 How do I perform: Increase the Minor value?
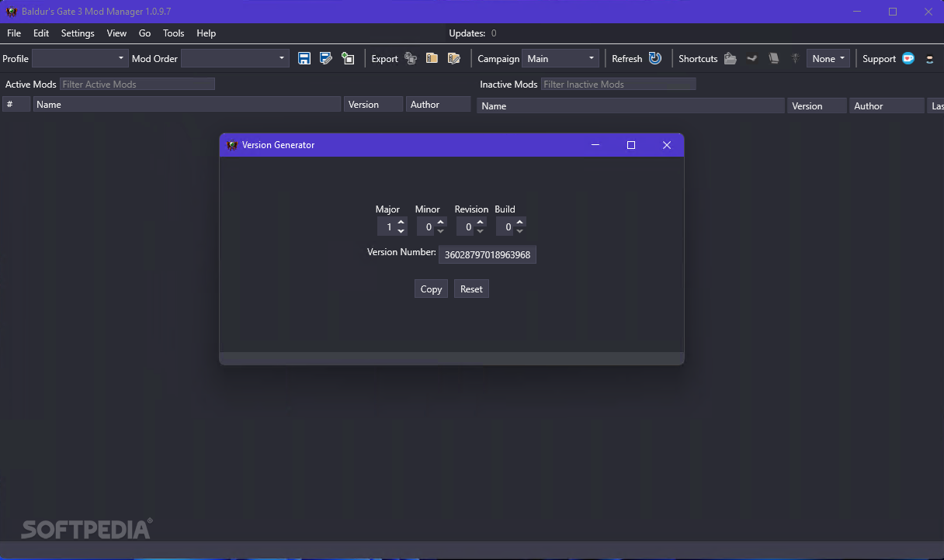pyautogui.click(x=441, y=222)
